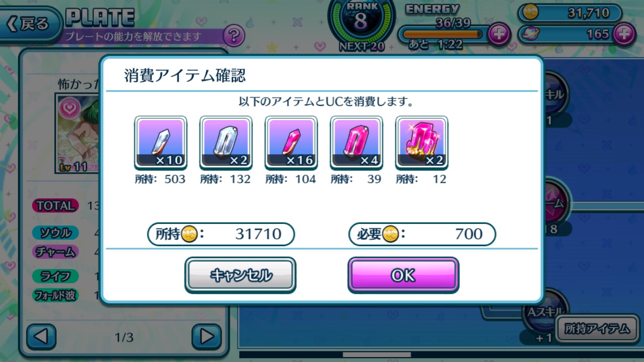Add gems with the plus icon beside 165
The image size is (644, 362).
pyautogui.click(x=624, y=34)
